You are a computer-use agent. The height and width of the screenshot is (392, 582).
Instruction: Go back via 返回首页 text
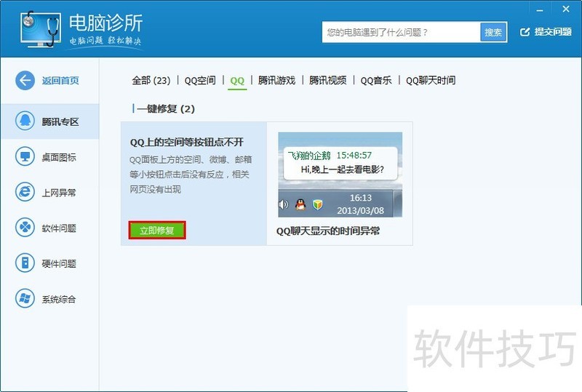coord(60,81)
